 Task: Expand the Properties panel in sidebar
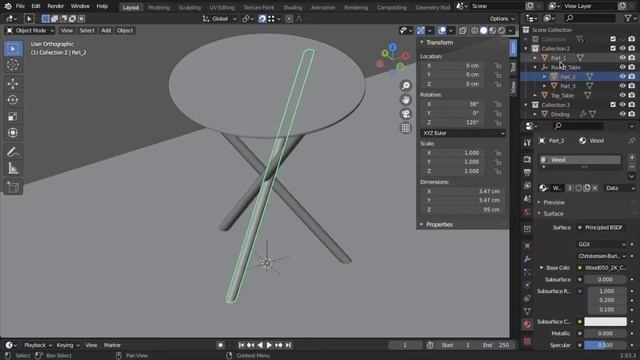(422, 224)
